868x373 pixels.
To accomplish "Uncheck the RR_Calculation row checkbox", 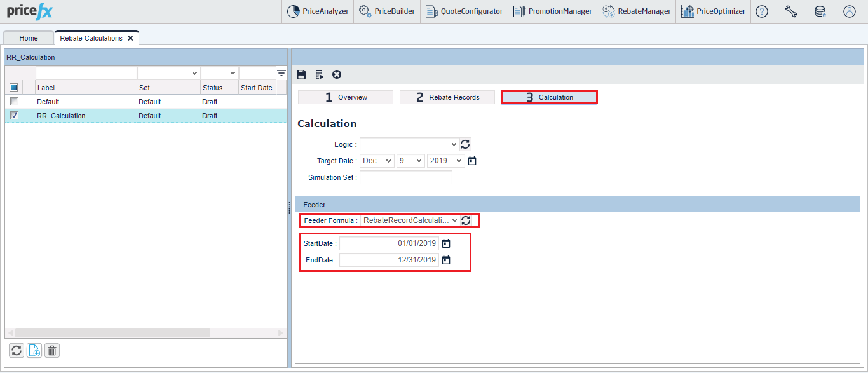I will pyautogui.click(x=14, y=116).
